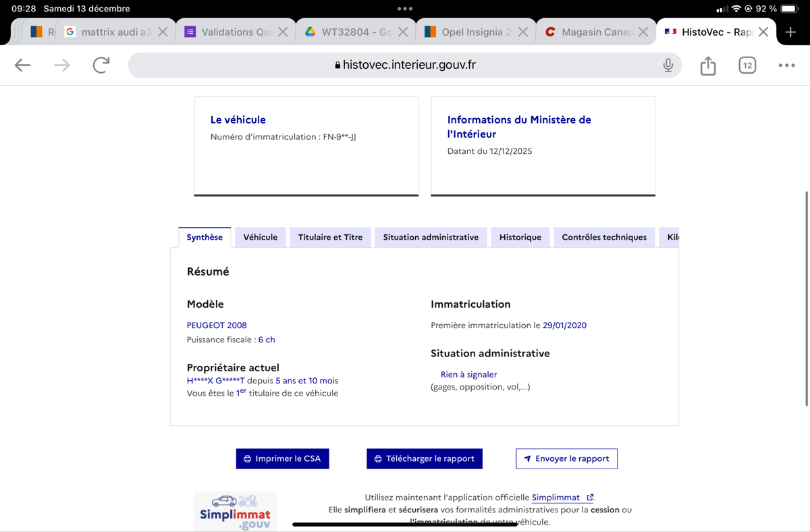Close the 'mattrix audi a3' tab
Screen dimensions: 810x532
(x=163, y=32)
